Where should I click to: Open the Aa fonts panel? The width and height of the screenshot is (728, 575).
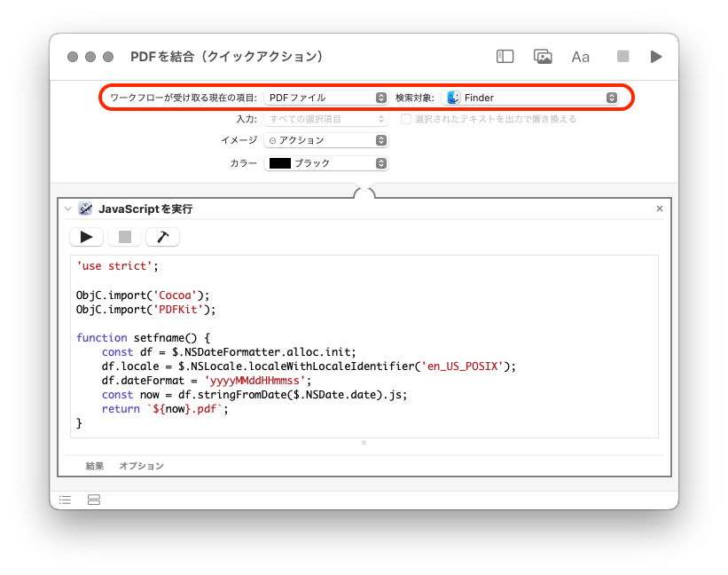tap(580, 57)
